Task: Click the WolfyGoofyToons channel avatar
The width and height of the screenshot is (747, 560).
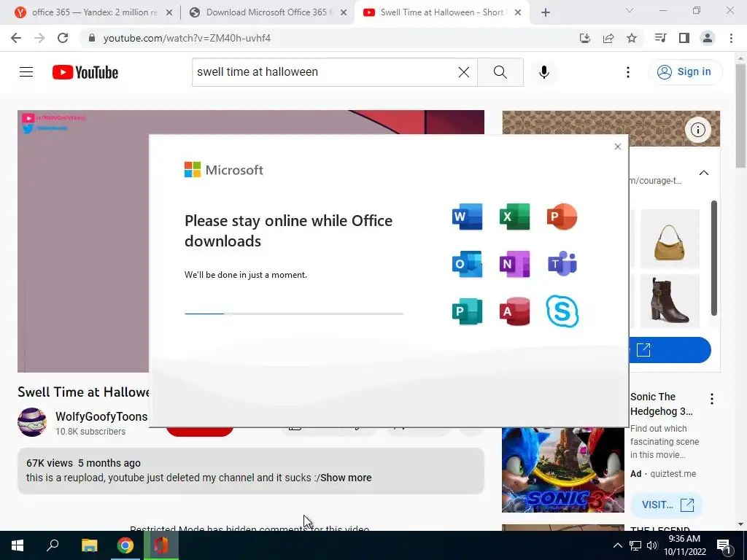Action: (x=32, y=422)
